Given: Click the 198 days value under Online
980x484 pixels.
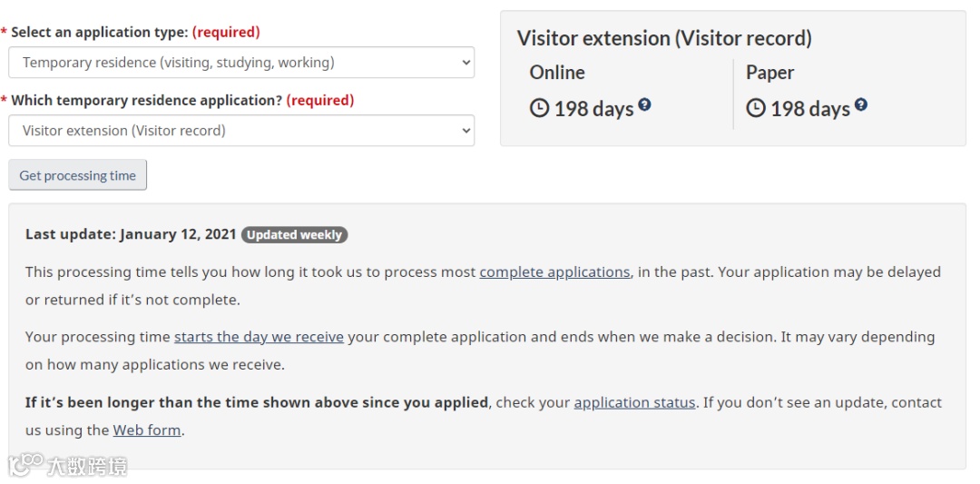Looking at the screenshot, I should coord(593,110).
